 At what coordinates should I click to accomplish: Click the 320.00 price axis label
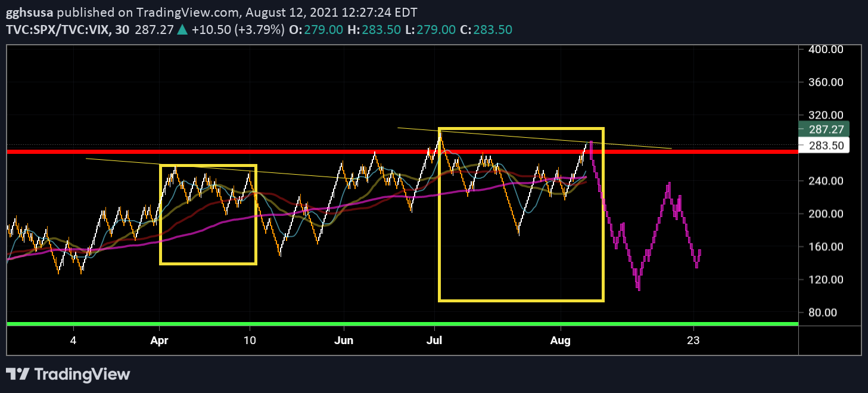pos(826,115)
